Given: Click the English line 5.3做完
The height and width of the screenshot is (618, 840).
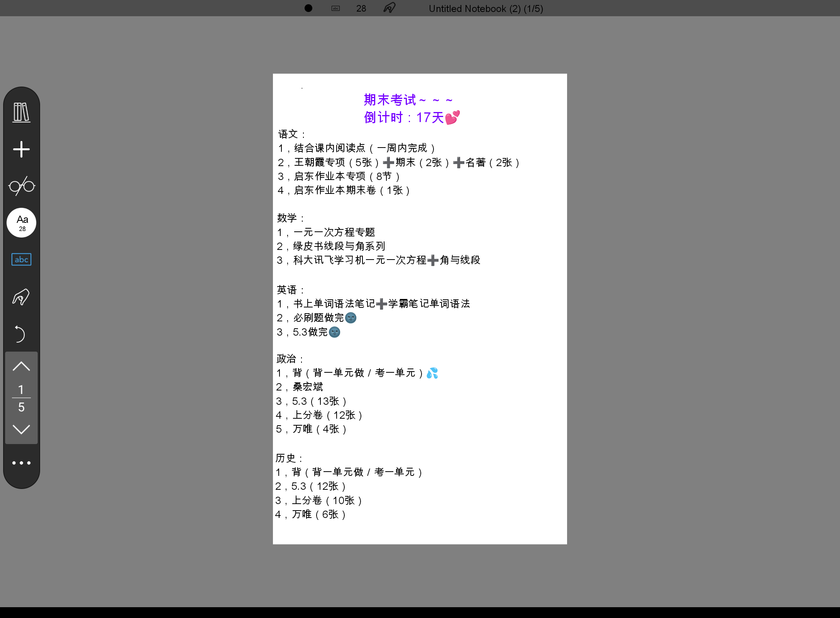Looking at the screenshot, I should click(x=308, y=332).
